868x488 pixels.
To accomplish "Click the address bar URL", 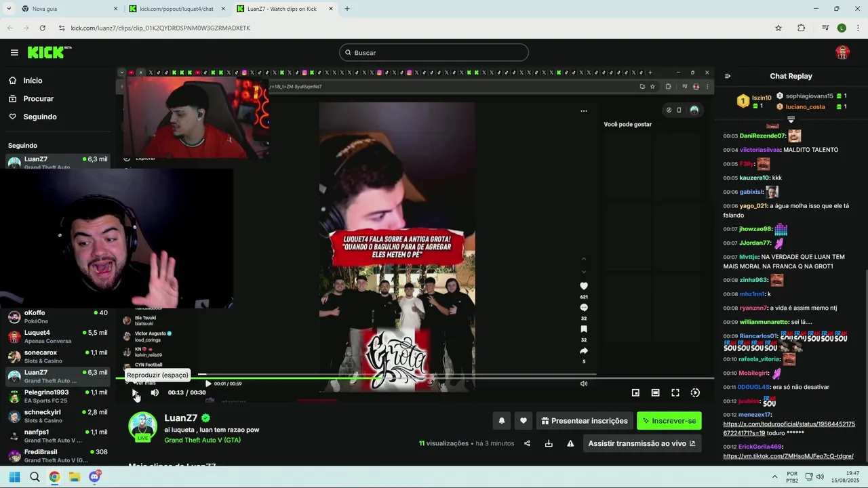I will click(x=160, y=28).
